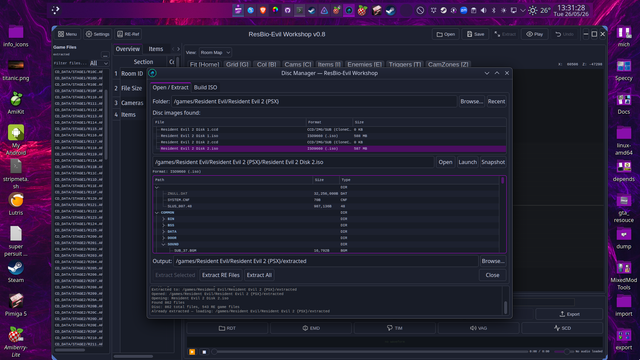Switch to the Build ISO tab
This screenshot has width=640, height=360.
tap(205, 87)
